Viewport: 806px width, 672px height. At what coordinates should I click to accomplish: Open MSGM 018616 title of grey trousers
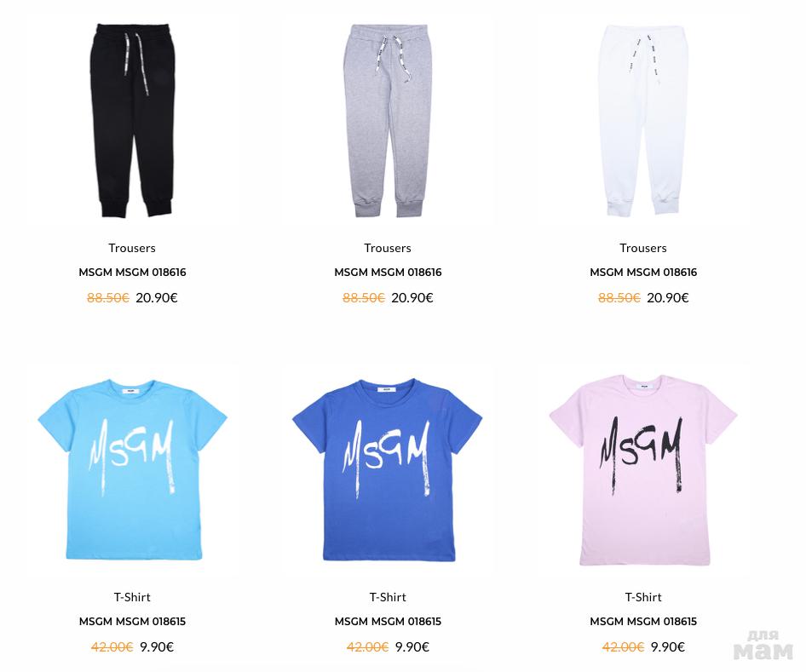pos(388,273)
